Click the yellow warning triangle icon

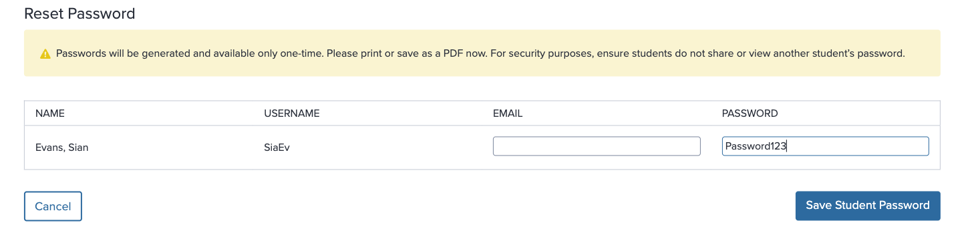(45, 54)
